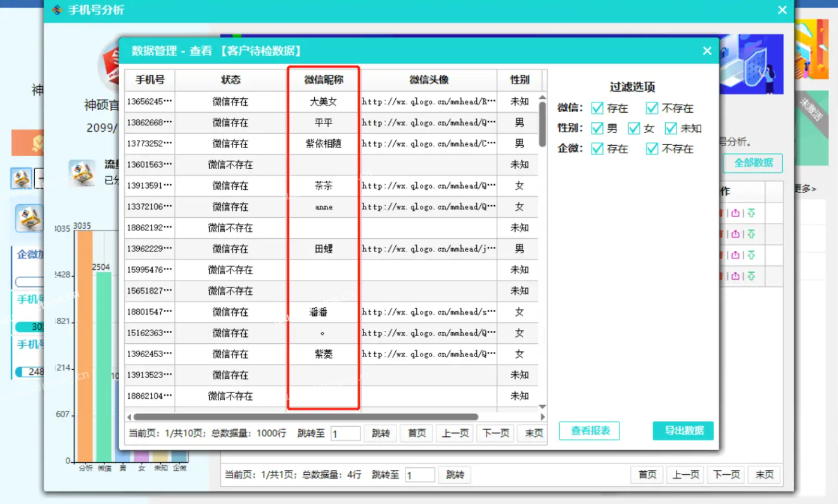Click the horizontal scrollbar's left arrow
Image resolution: width=838 pixels, height=504 pixels.
[x=129, y=417]
